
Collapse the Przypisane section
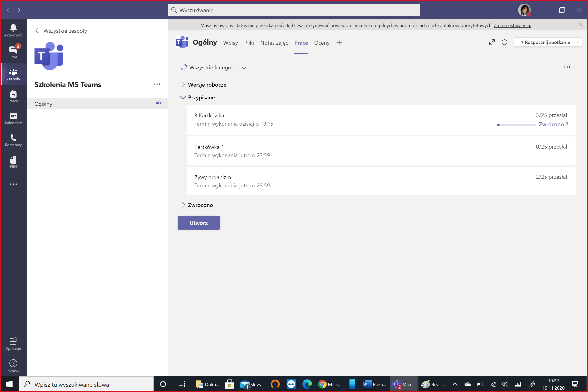pyautogui.click(x=183, y=97)
